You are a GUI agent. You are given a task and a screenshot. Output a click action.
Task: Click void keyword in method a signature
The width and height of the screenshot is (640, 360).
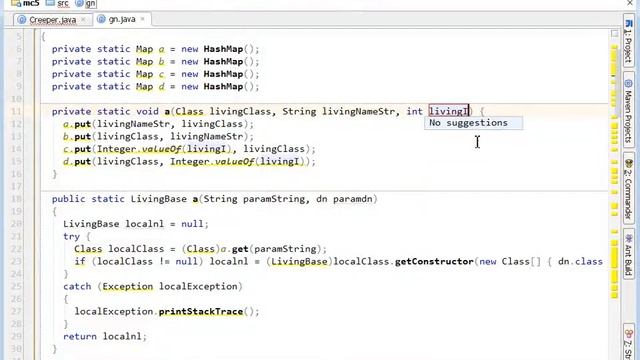(x=147, y=111)
